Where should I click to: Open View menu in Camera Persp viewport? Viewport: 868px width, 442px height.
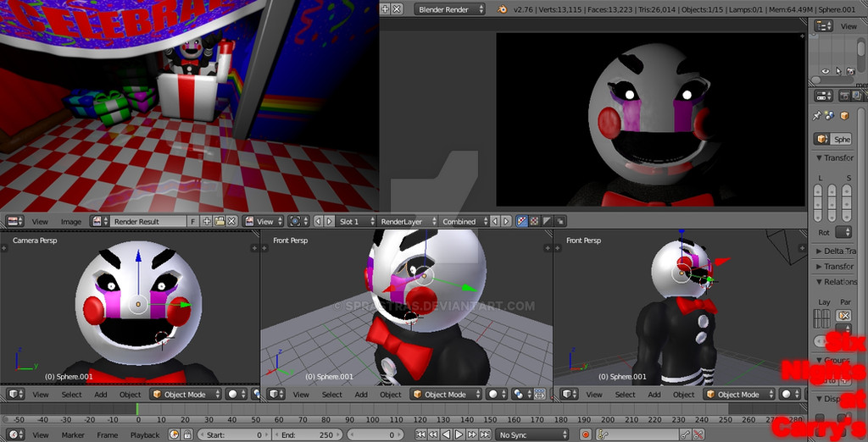coord(41,395)
